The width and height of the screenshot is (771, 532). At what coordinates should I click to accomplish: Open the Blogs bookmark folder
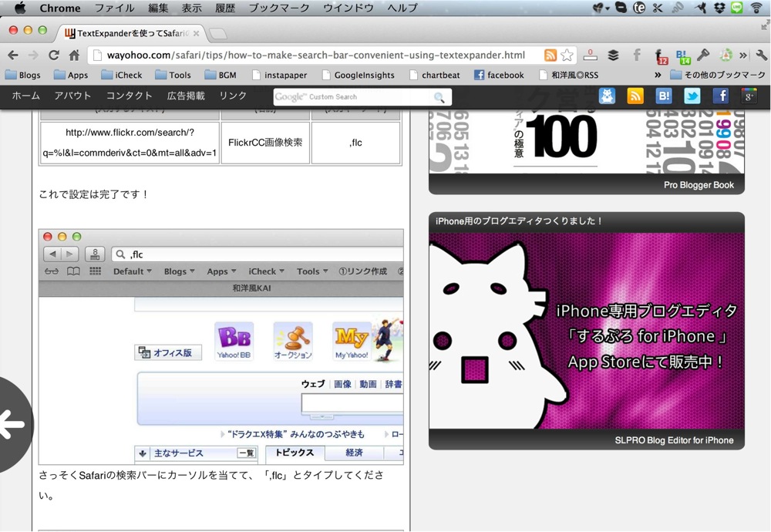[x=22, y=76]
